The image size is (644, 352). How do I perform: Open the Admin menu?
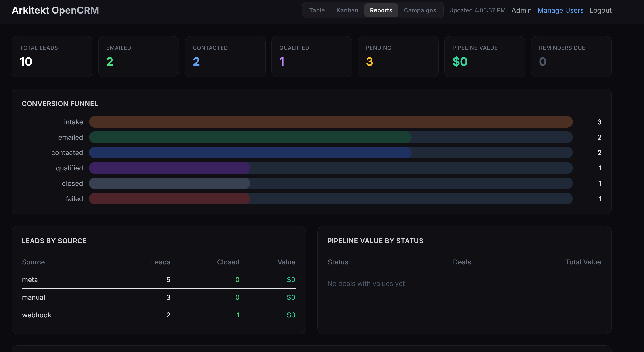[522, 10]
